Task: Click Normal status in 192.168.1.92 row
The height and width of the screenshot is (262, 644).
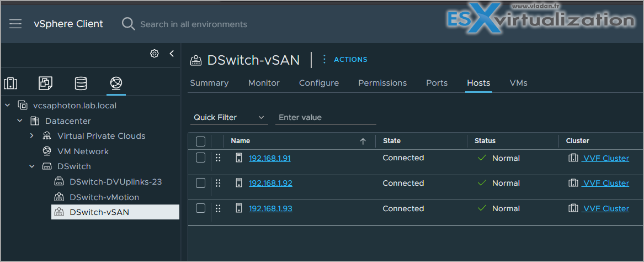Action: [x=506, y=184]
